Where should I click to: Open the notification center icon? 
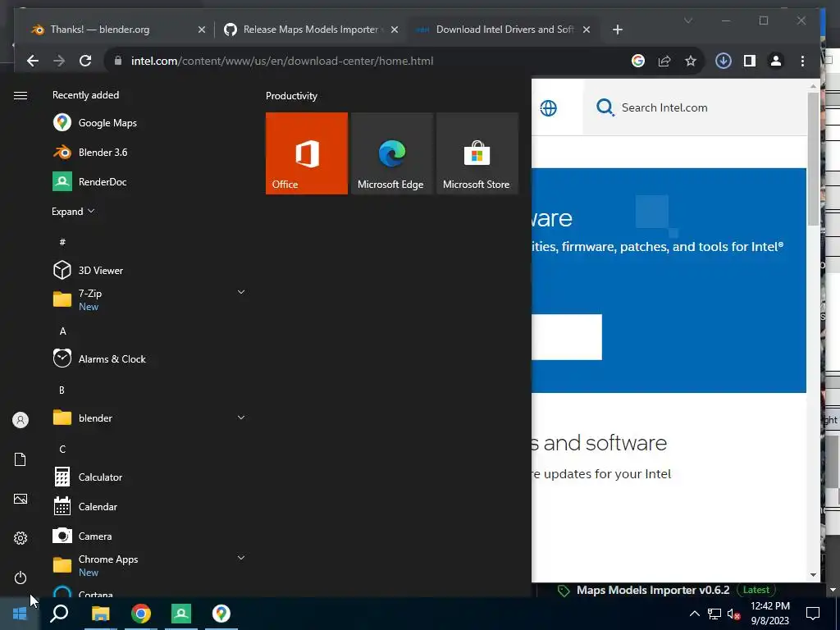813,614
